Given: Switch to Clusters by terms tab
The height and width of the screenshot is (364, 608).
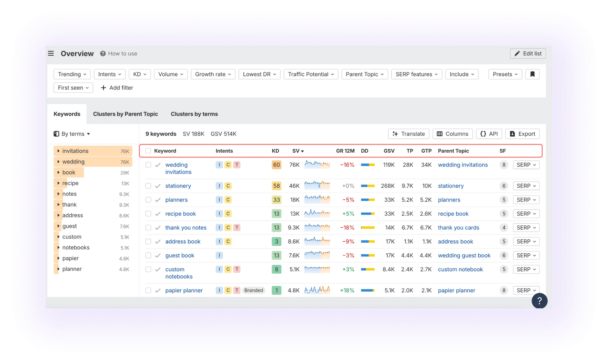Looking at the screenshot, I should pyautogui.click(x=194, y=114).
